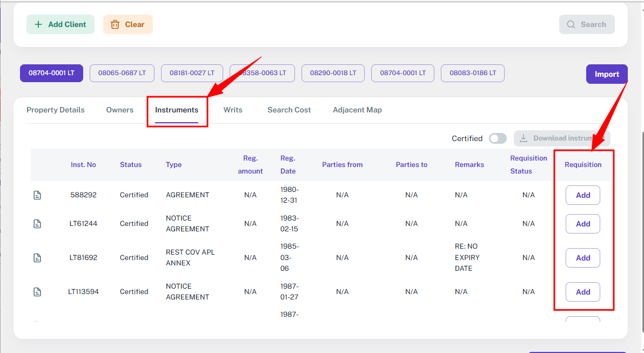Switch to the Property Details tab
Viewport: 644px width, 353px height.
[56, 110]
